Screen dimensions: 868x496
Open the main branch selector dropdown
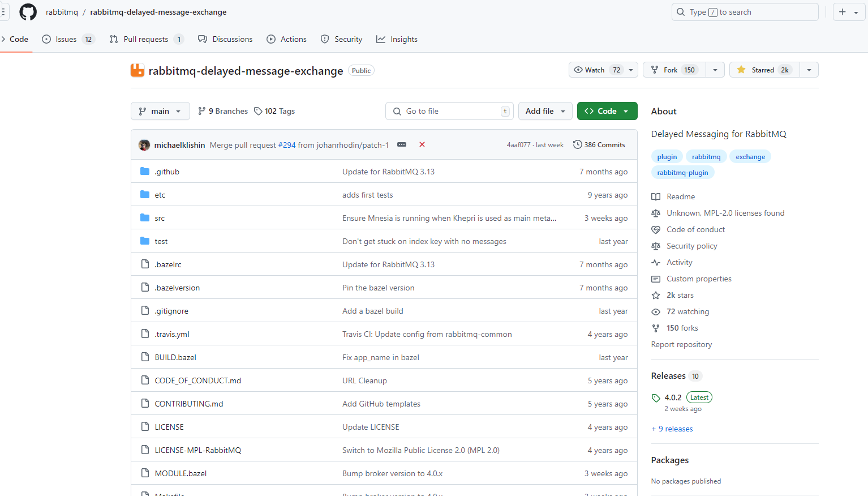pos(160,111)
